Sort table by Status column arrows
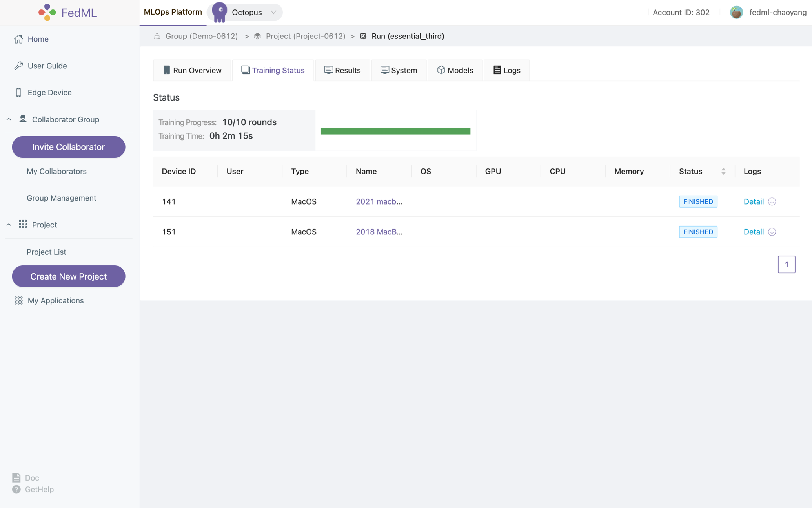The height and width of the screenshot is (508, 812). tap(723, 171)
